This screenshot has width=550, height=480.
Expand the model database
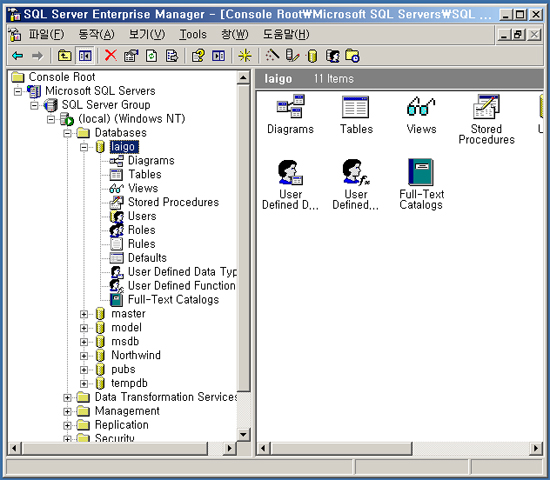pyautogui.click(x=84, y=328)
